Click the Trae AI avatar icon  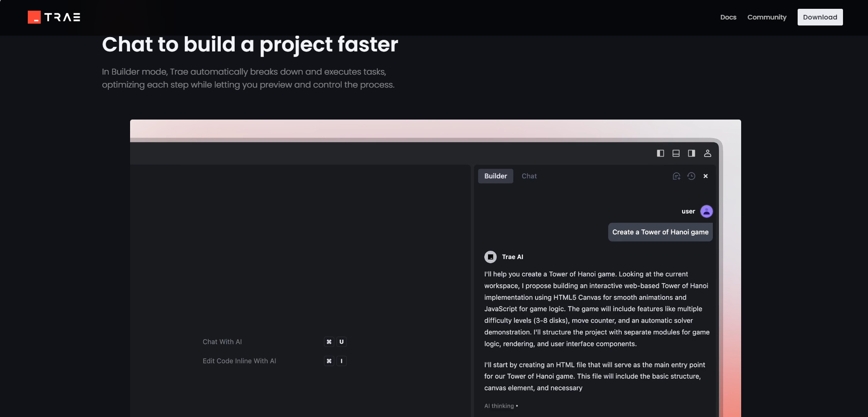pyautogui.click(x=490, y=257)
